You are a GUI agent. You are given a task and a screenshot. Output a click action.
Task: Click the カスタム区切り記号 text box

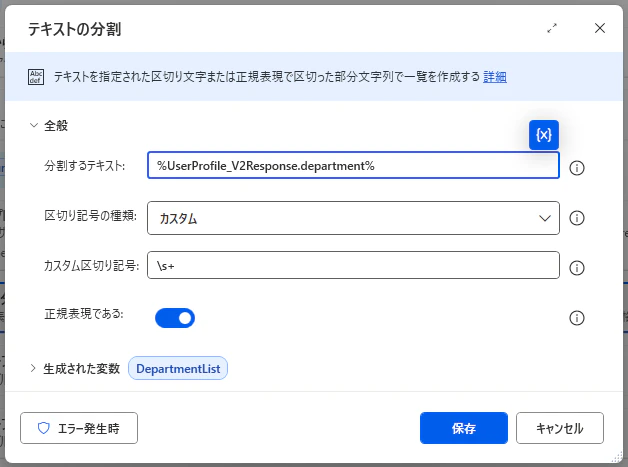pyautogui.click(x=353, y=265)
